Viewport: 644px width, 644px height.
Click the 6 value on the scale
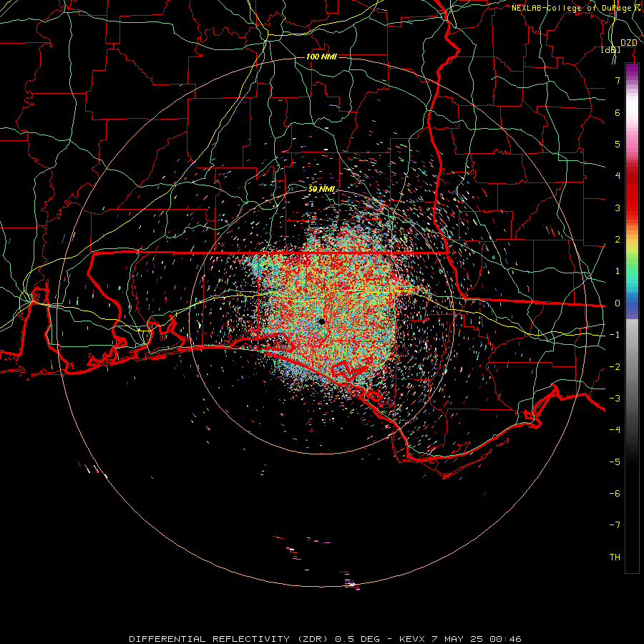[618, 112]
